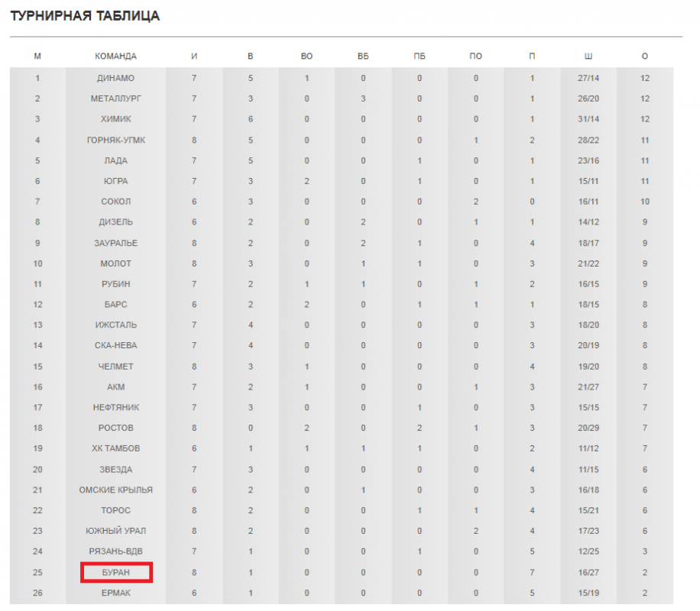The width and height of the screenshot is (700, 611).
Task: Click the СКА-НЕВА team name
Action: point(115,346)
